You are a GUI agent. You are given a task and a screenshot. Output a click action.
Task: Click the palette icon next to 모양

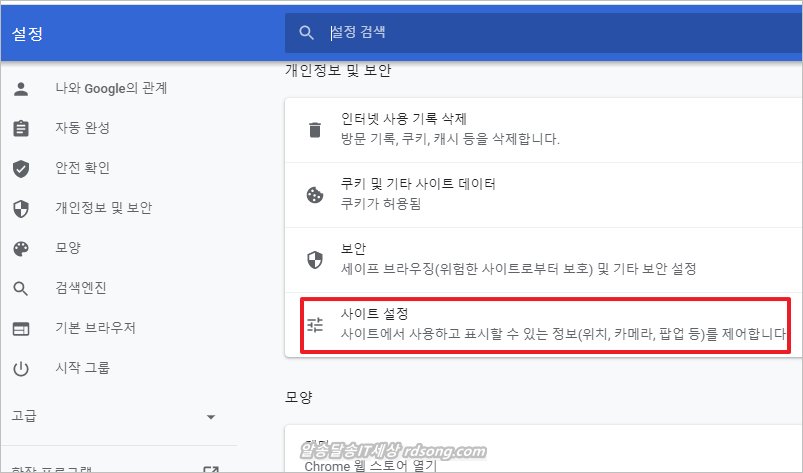point(21,248)
